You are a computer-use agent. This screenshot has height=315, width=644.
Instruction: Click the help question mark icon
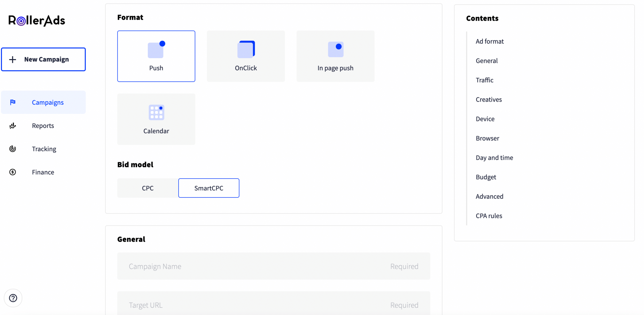click(x=13, y=298)
